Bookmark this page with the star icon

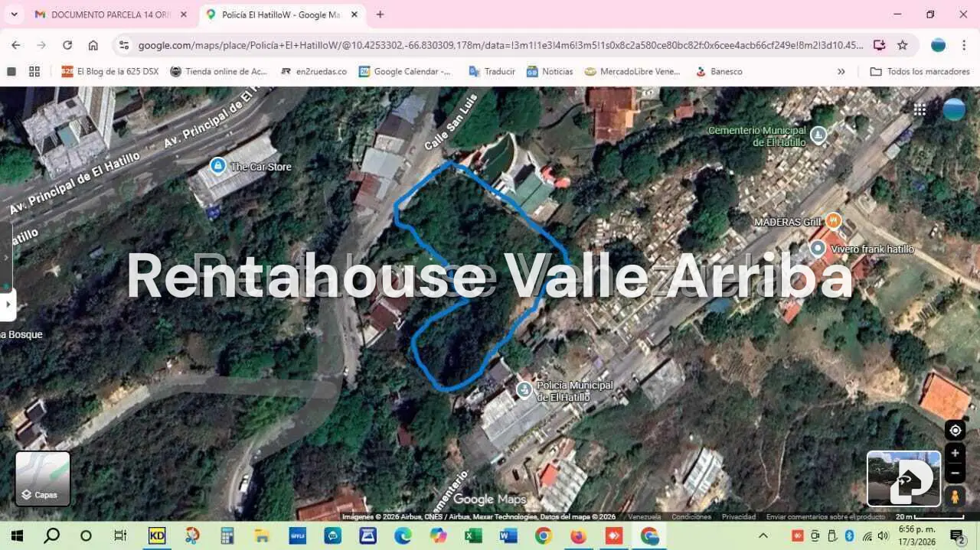pyautogui.click(x=903, y=45)
